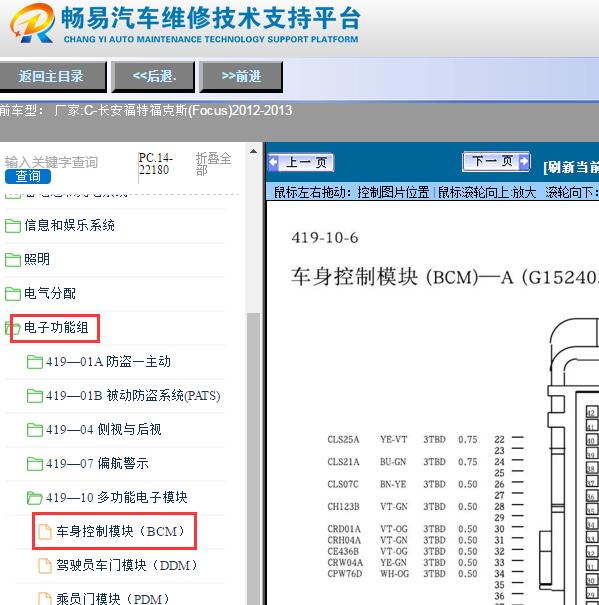This screenshot has height=605, width=599.
Task: Click the 419-10-6 page number text
Action: tap(325, 238)
